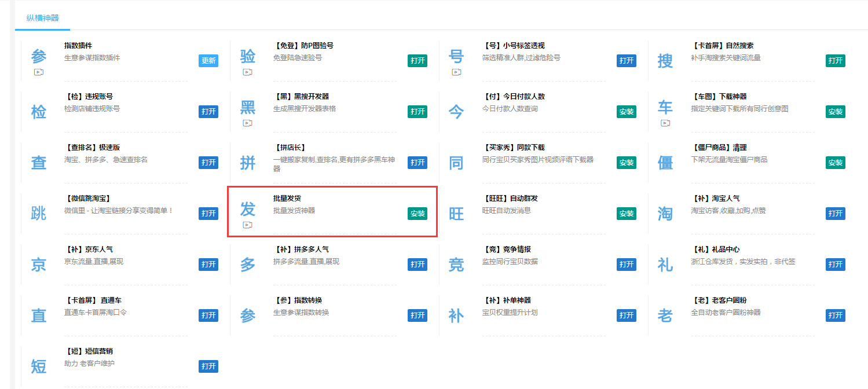Install the 批量发货 plugin

pyautogui.click(x=417, y=214)
